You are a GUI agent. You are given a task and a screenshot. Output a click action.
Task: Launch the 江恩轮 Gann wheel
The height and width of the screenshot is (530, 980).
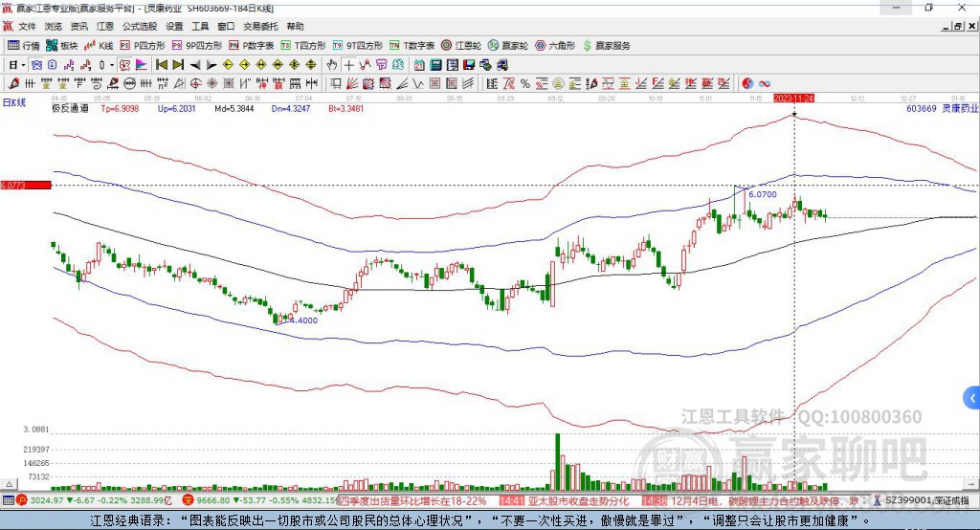(461, 46)
